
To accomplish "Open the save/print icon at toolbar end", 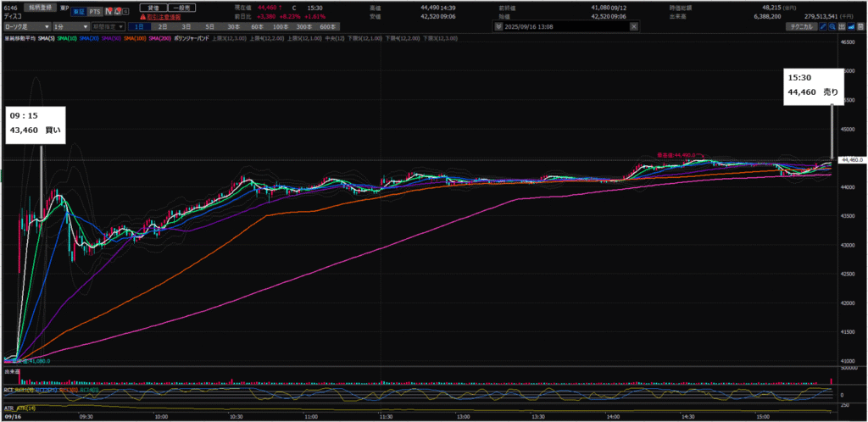I will [x=860, y=26].
